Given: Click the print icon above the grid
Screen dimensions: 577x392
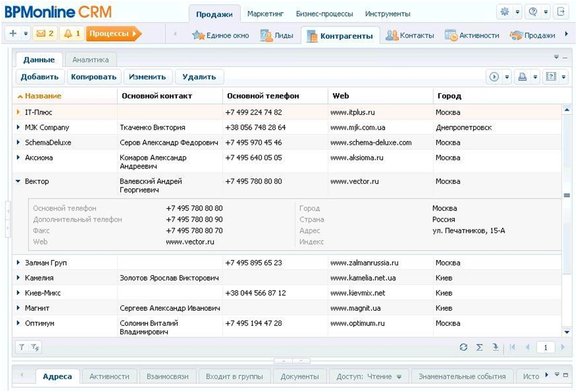Looking at the screenshot, I should pos(522,78).
